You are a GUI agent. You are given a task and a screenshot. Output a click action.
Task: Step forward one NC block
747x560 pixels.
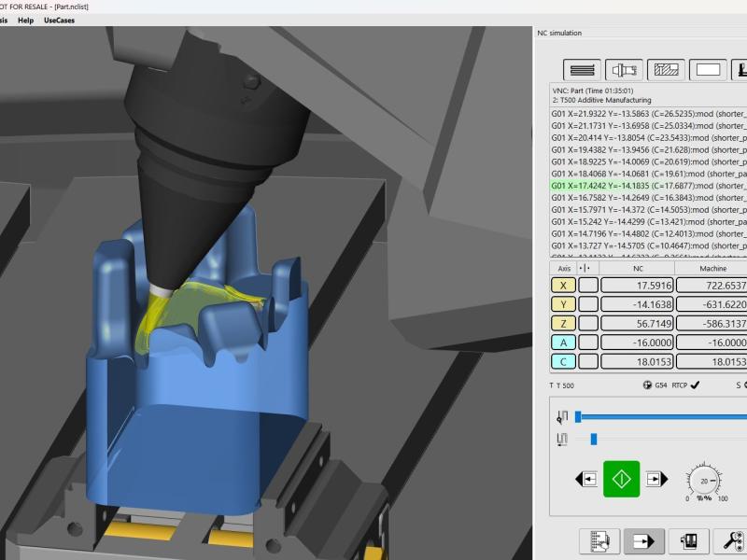pos(656,479)
